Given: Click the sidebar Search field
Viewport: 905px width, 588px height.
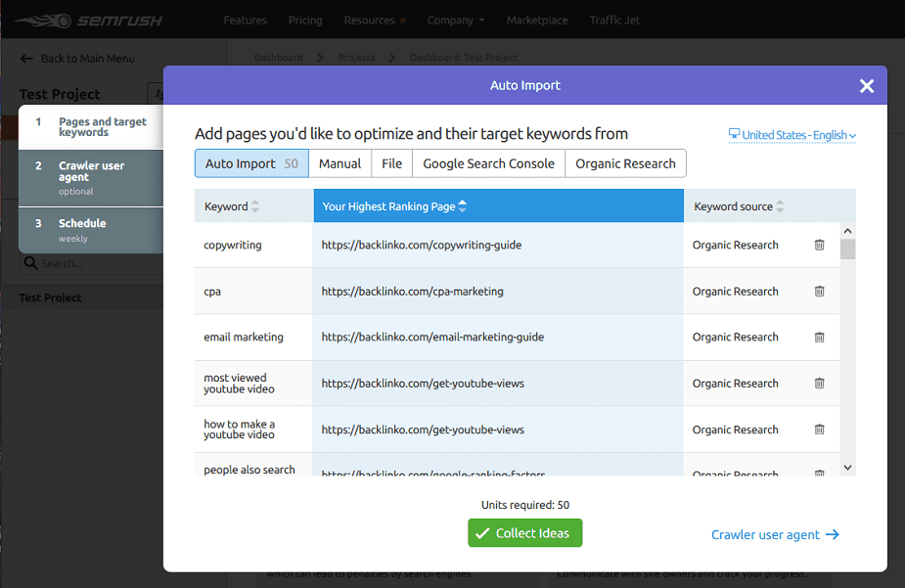Looking at the screenshot, I should click(x=92, y=263).
